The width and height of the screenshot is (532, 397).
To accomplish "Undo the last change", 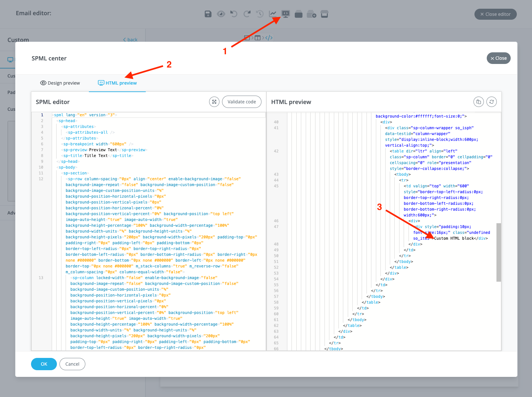I will (234, 14).
